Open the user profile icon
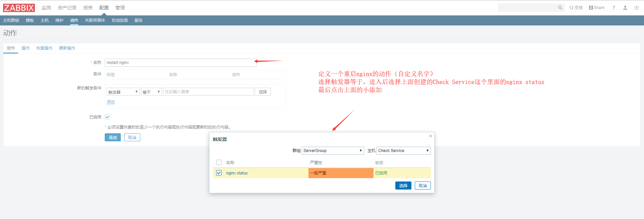 click(x=625, y=8)
